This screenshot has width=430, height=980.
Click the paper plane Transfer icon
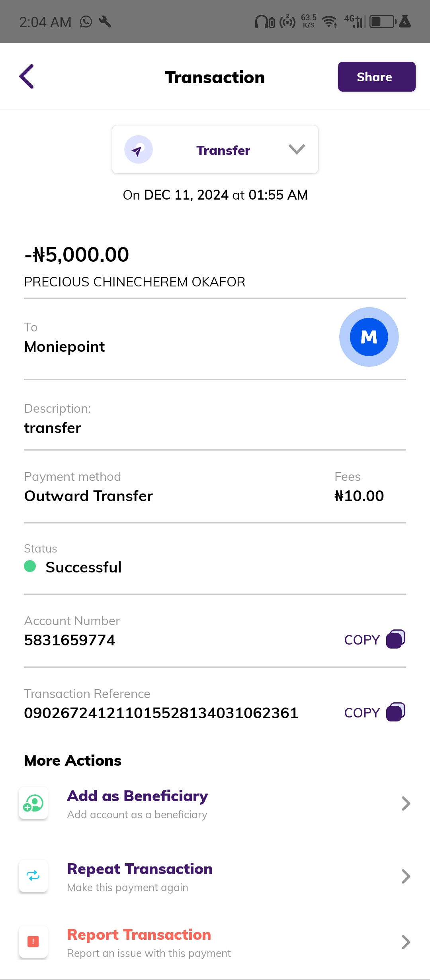tap(138, 150)
